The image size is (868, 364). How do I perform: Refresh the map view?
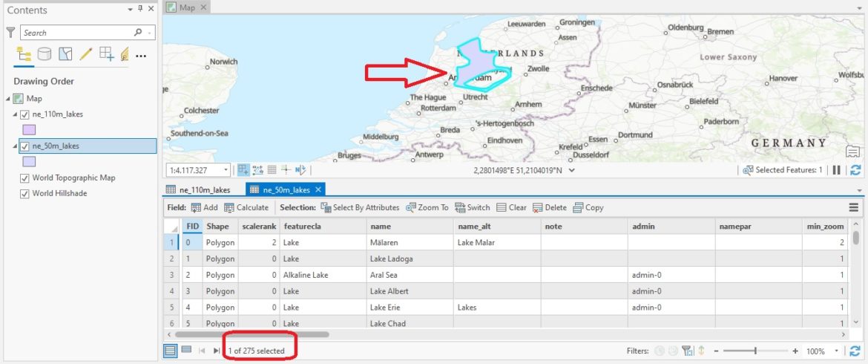click(855, 170)
